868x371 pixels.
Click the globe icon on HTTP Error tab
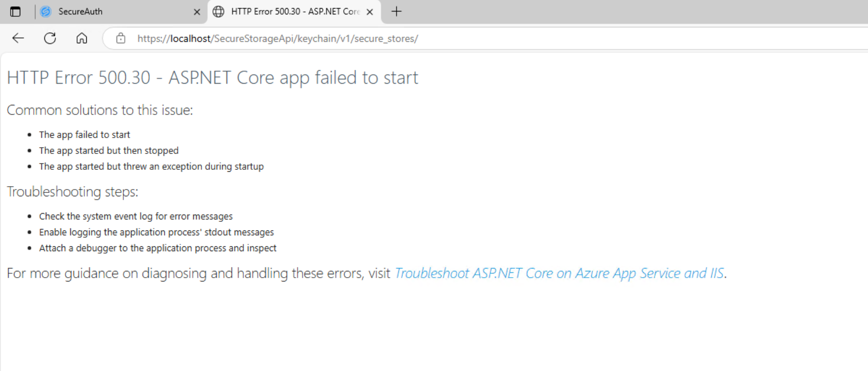(x=218, y=12)
